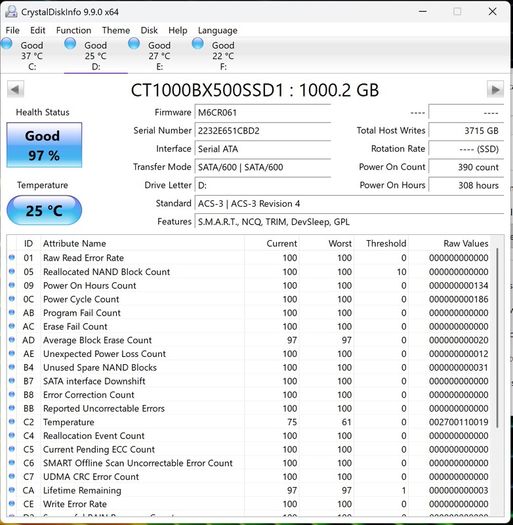
Task: Click the Total Host Writes value 3715 GB
Action: (466, 131)
